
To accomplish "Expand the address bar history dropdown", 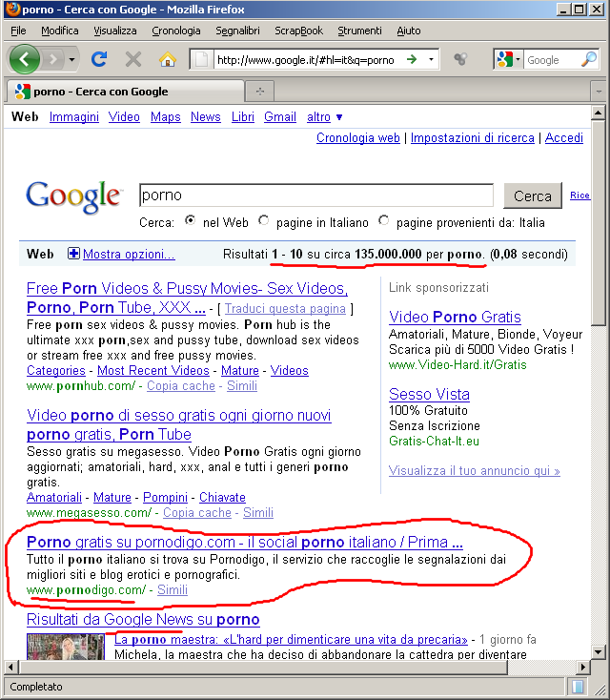I will coord(431,59).
